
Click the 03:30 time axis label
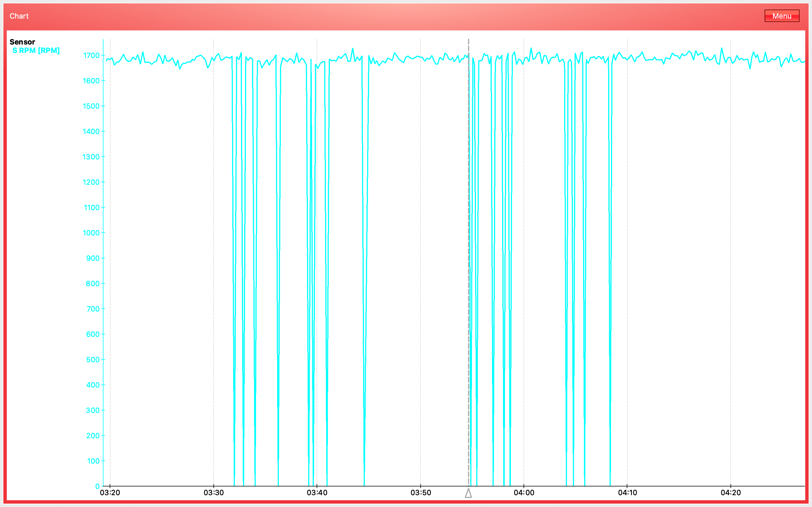coord(214,493)
